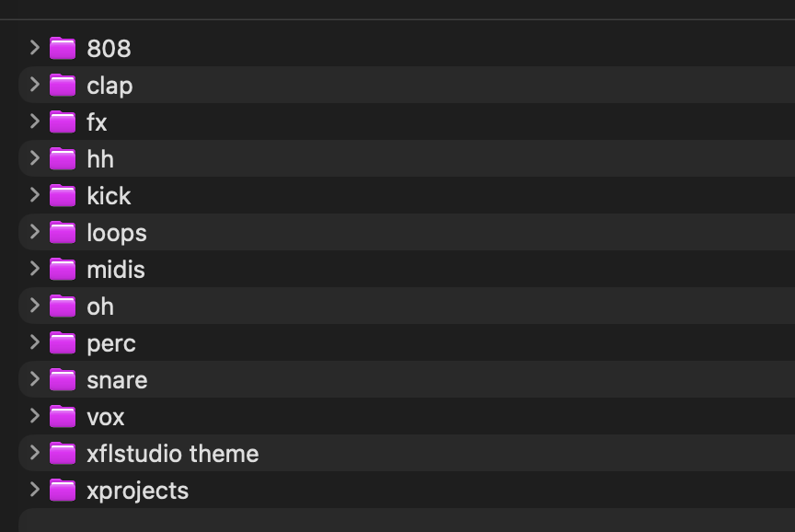
Task: Select the xflstudio theme folder name
Action: click(172, 454)
